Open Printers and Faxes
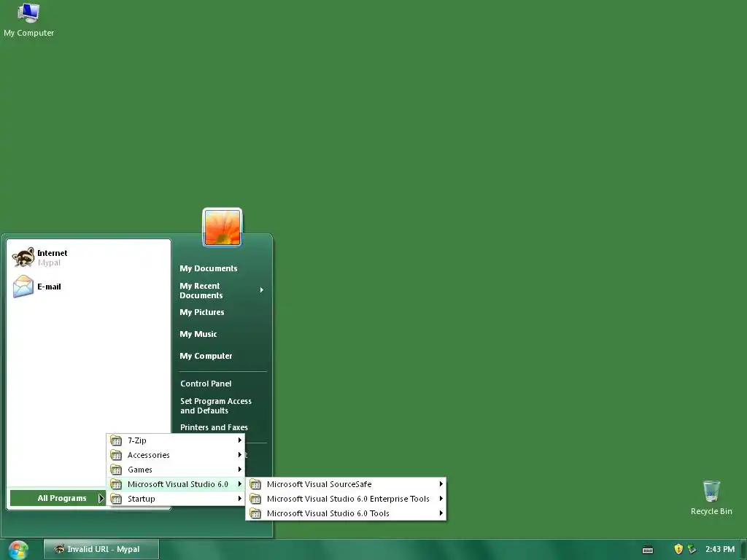 (214, 427)
